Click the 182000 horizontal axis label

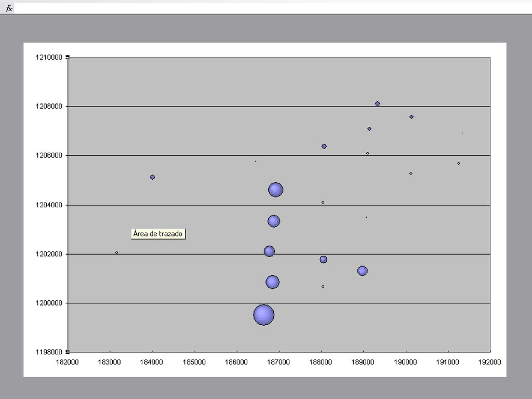pos(67,362)
